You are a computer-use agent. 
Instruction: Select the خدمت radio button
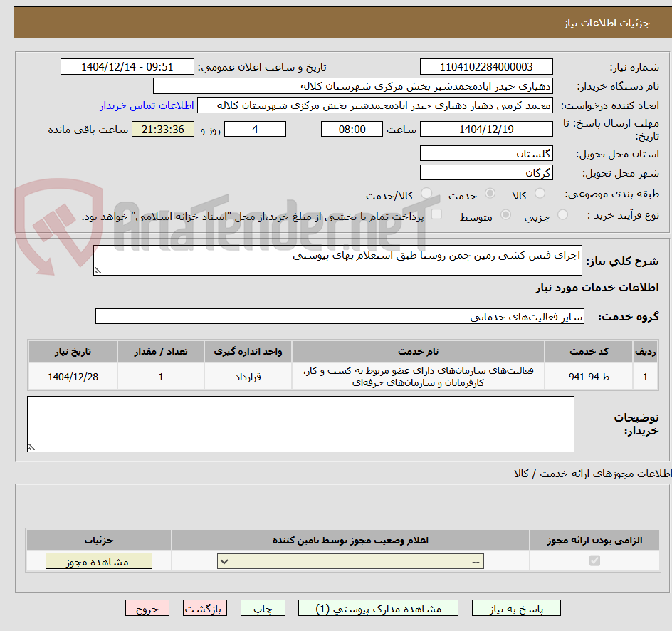coord(490,194)
